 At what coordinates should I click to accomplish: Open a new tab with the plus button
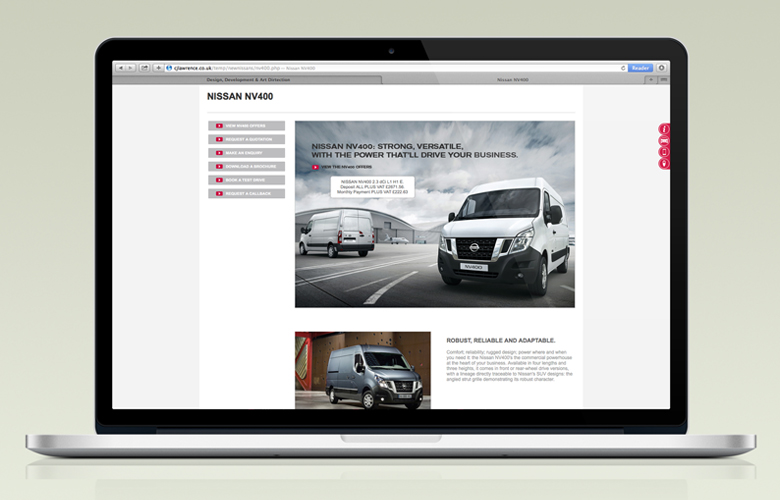pos(649,78)
